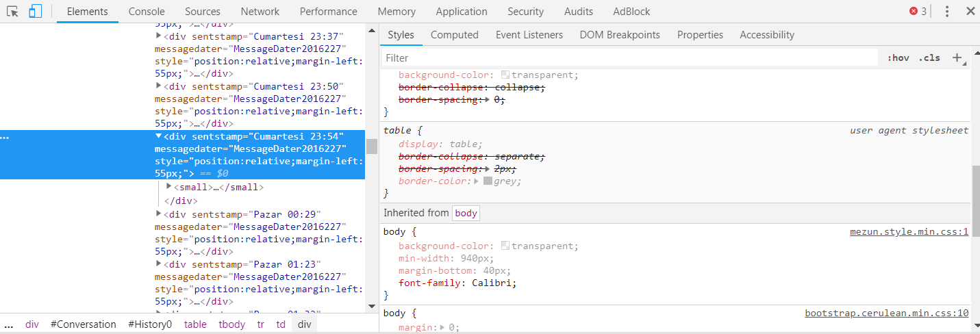Expand the small element node
The image size is (980, 334).
click(169, 186)
